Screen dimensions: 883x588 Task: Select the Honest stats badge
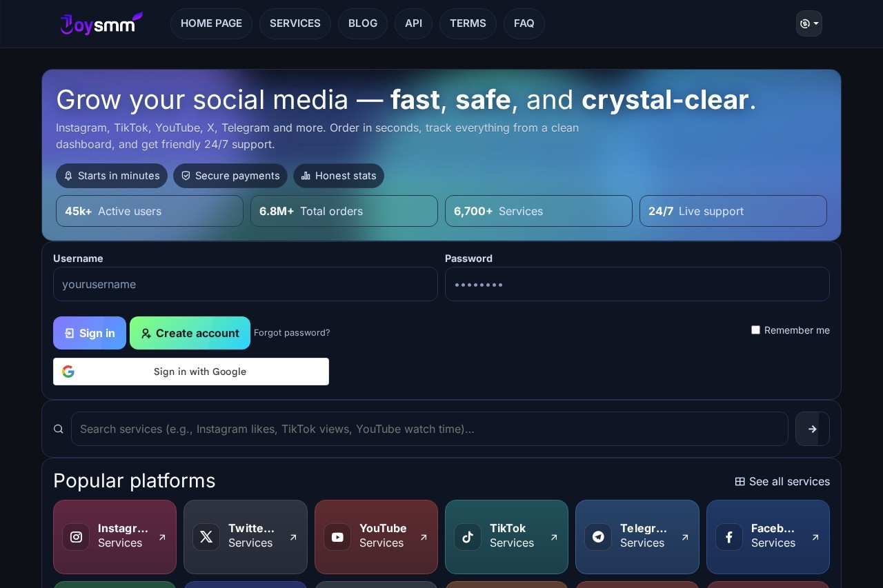(339, 176)
